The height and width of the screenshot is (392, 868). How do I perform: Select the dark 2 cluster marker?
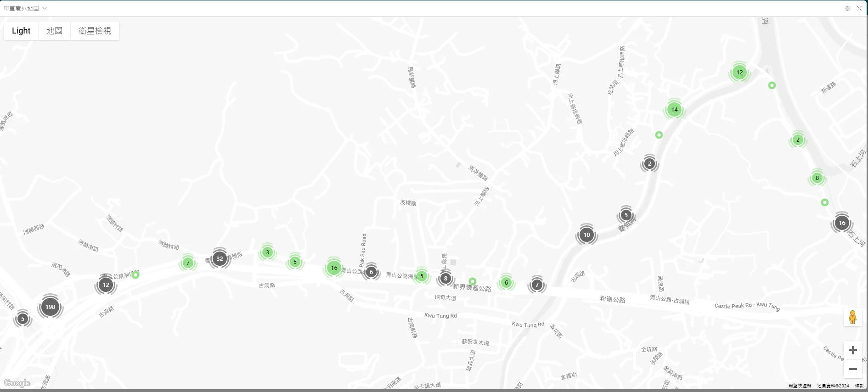pyautogui.click(x=649, y=163)
